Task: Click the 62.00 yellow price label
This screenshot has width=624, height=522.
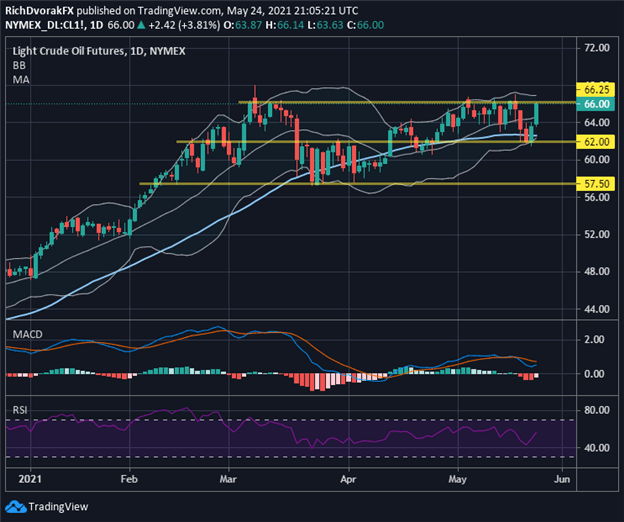Action: coord(596,142)
